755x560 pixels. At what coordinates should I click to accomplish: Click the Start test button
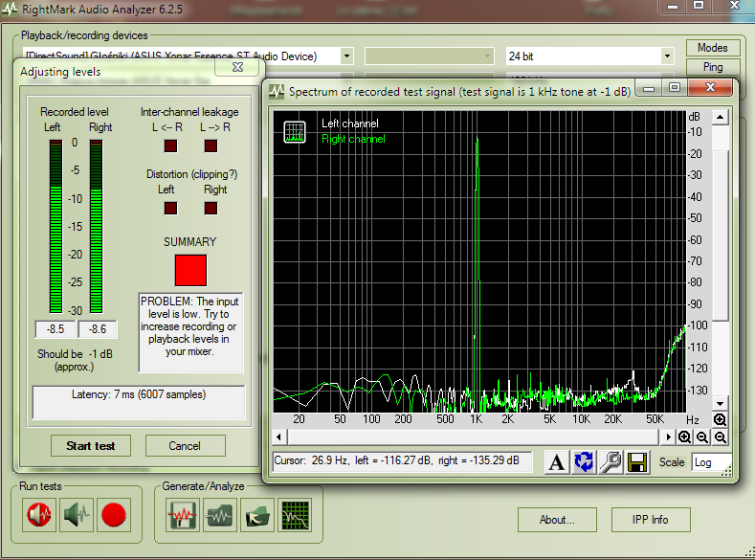[x=91, y=446]
